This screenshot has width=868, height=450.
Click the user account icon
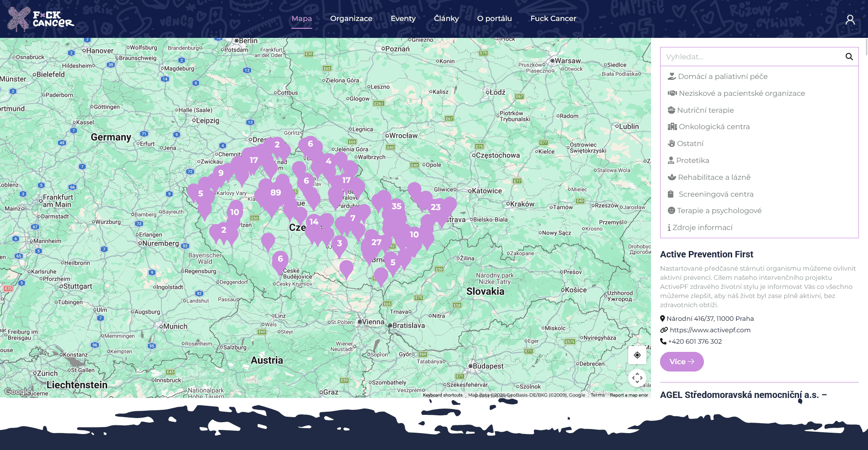[x=850, y=19]
